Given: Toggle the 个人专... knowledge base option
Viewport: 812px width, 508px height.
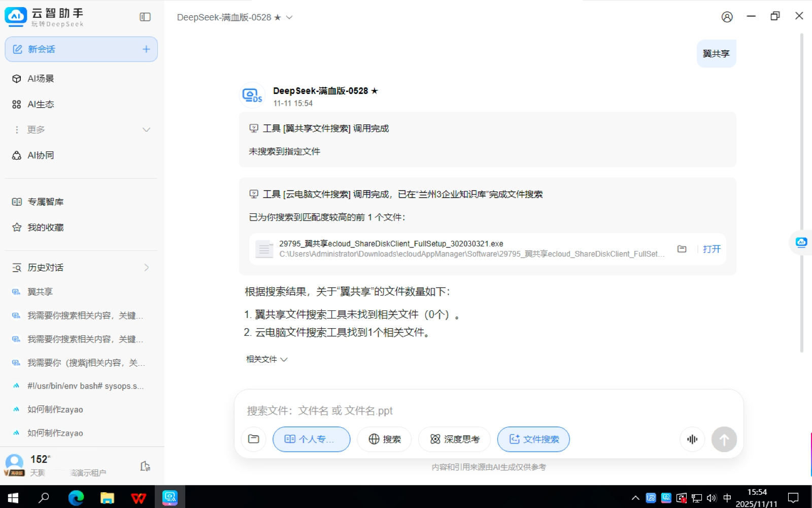Looking at the screenshot, I should (x=311, y=439).
